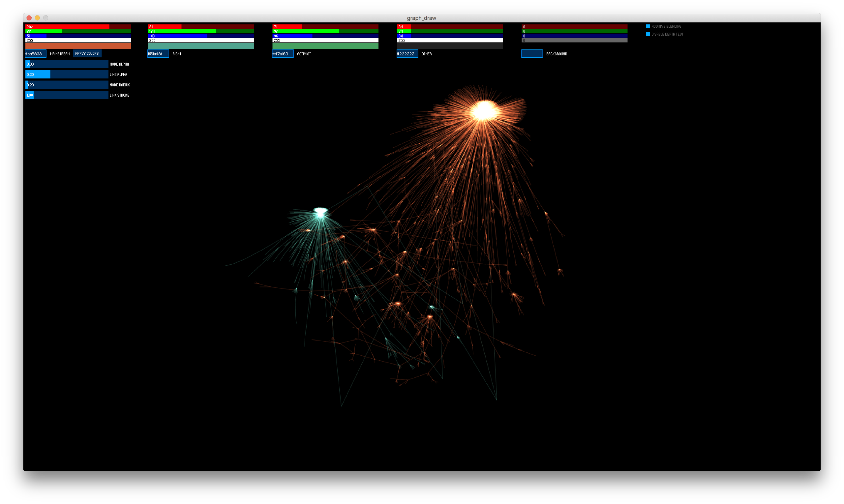Click the Right teal color preview swatch
The width and height of the screenshot is (844, 504).
[x=200, y=46]
